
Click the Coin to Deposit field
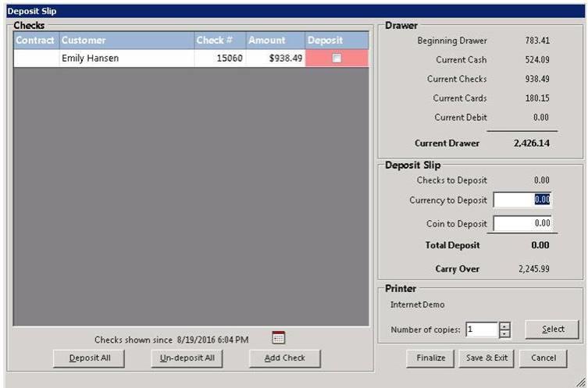click(523, 224)
